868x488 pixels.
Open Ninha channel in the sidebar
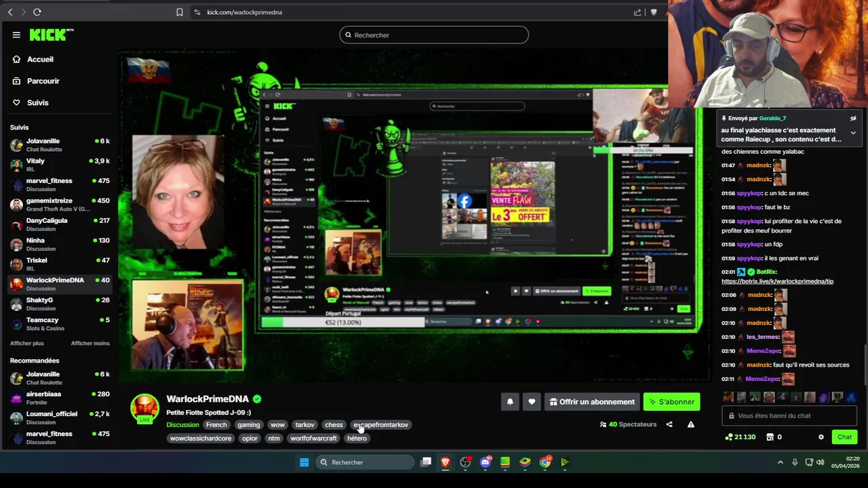60,244
